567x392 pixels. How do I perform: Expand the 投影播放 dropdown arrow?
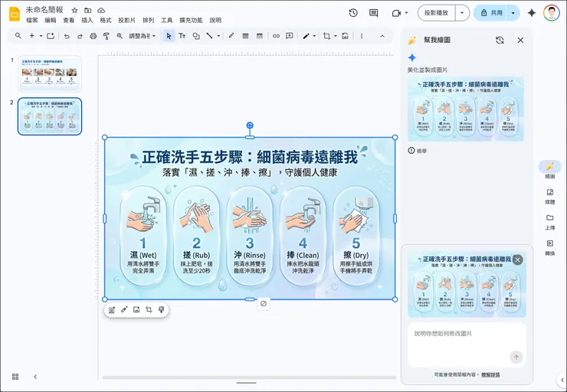(x=462, y=13)
